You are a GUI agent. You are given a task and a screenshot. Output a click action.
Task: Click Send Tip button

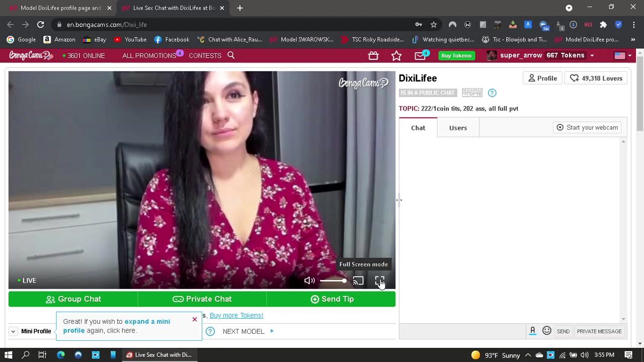[331, 299]
